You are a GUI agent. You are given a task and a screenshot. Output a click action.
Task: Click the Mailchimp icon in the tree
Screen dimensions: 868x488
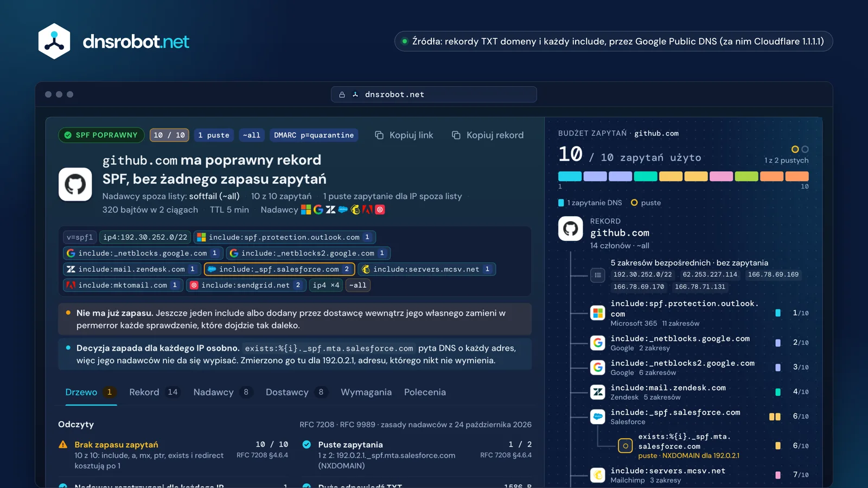598,475
